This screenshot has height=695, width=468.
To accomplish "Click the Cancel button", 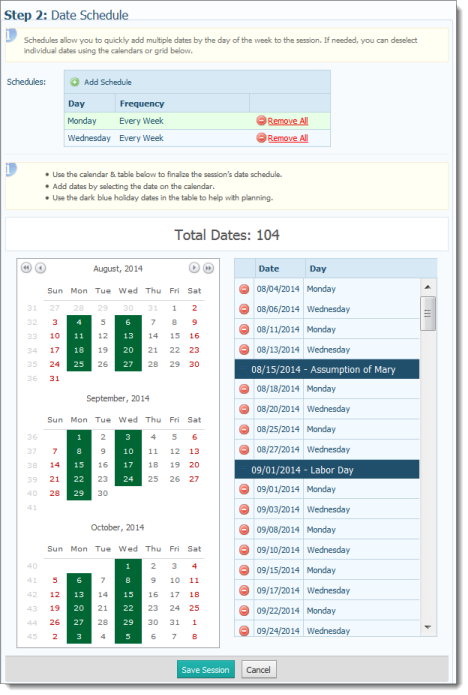I will coord(258,669).
